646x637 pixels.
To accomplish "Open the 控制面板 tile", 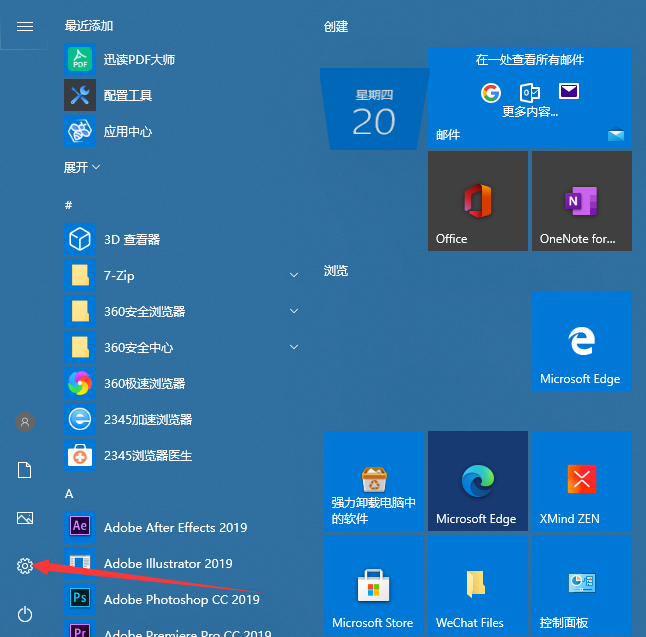I will 581,585.
